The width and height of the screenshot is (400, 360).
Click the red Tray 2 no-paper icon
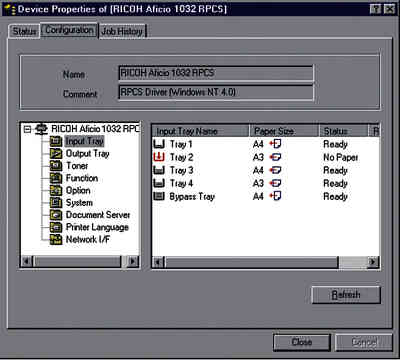click(x=159, y=157)
